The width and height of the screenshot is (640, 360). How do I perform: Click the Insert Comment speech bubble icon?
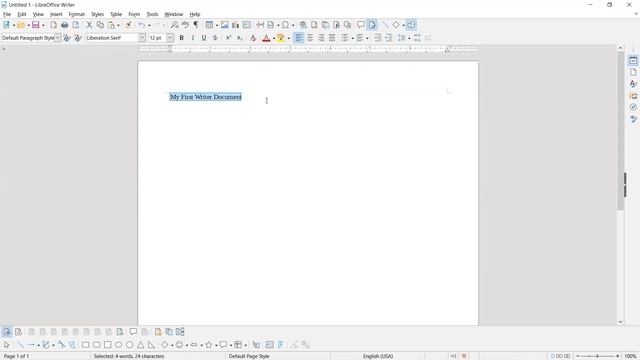pyautogui.click(x=361, y=25)
